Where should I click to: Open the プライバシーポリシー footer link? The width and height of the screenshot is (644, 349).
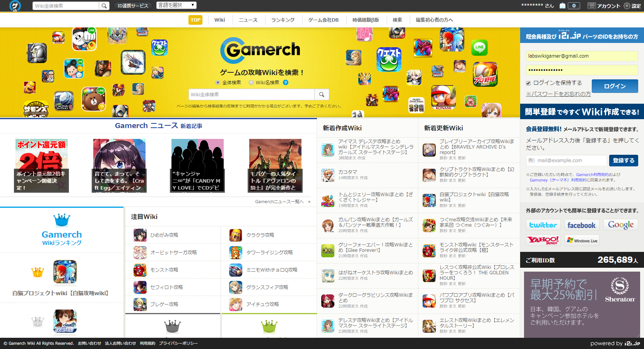point(178,343)
